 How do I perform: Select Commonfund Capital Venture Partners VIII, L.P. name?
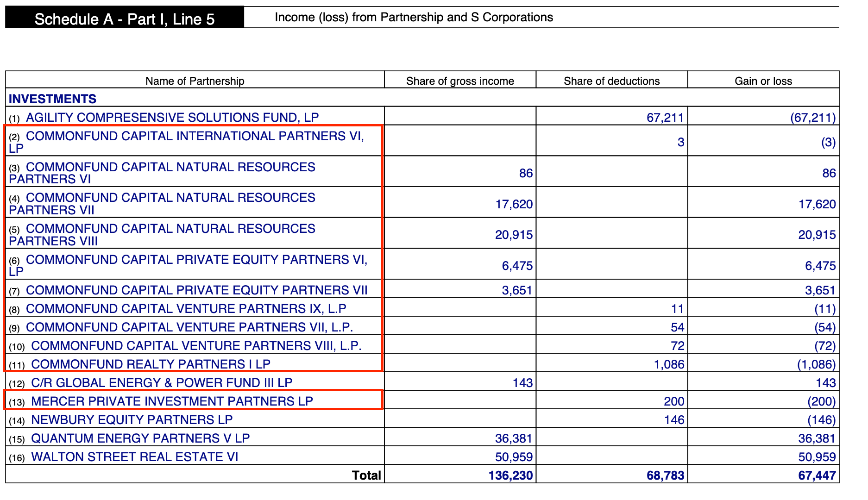[x=196, y=346]
